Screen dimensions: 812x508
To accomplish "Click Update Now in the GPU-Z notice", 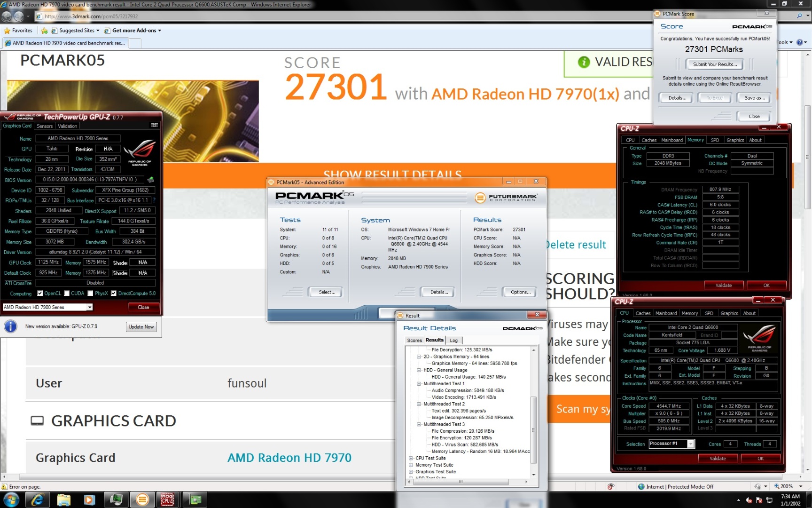I will point(141,327).
